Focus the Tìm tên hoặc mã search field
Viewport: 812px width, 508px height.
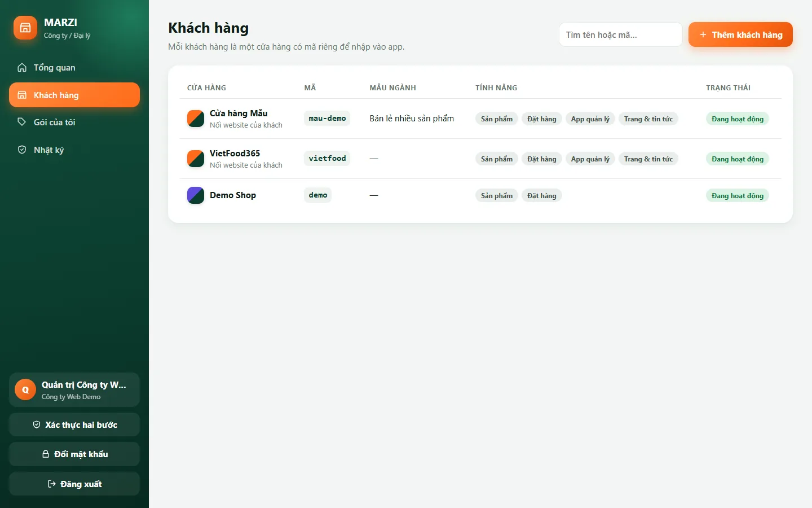[620, 34]
